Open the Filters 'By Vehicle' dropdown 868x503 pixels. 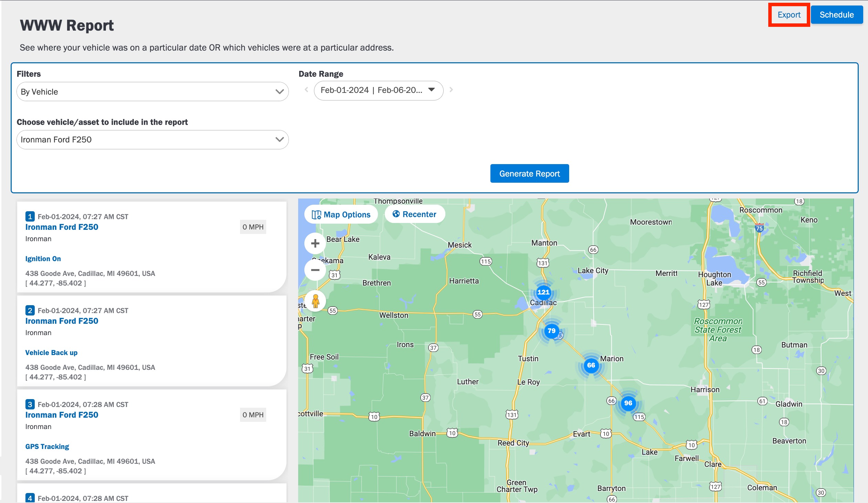pos(153,92)
